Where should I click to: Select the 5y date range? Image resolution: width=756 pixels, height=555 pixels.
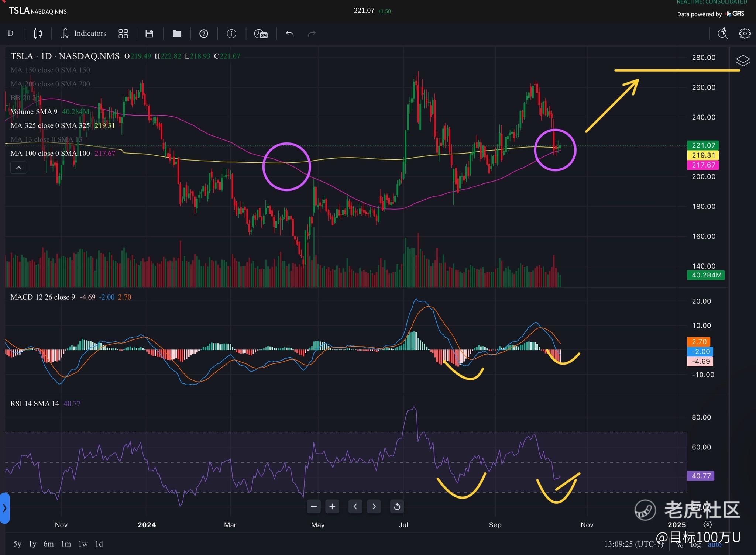(x=17, y=544)
